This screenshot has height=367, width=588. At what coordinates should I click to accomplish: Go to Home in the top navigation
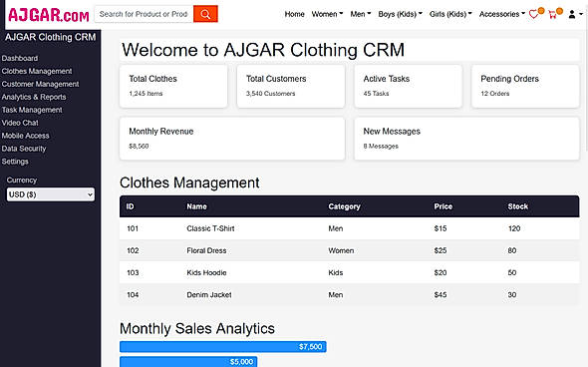coord(294,14)
